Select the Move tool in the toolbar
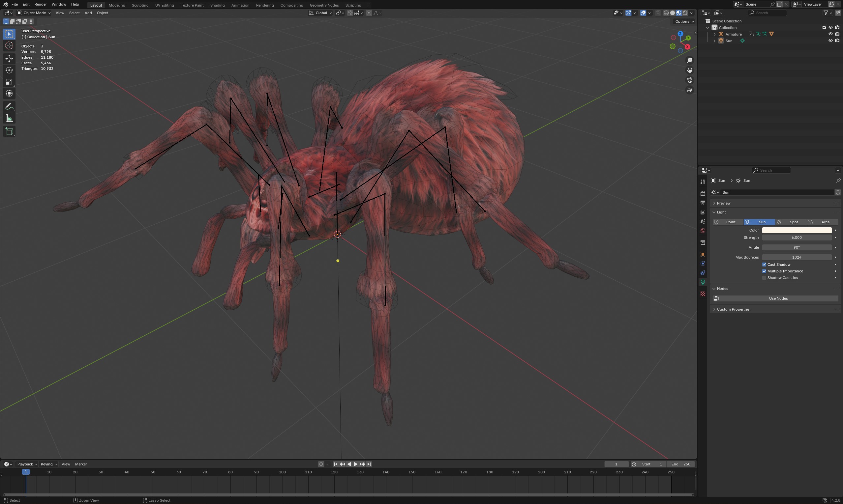Viewport: 843px width, 504px height. (x=9, y=58)
